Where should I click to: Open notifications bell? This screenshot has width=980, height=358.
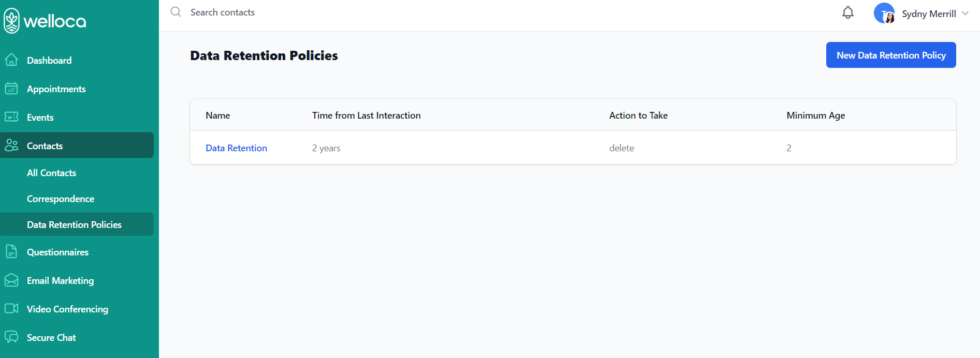point(847,12)
